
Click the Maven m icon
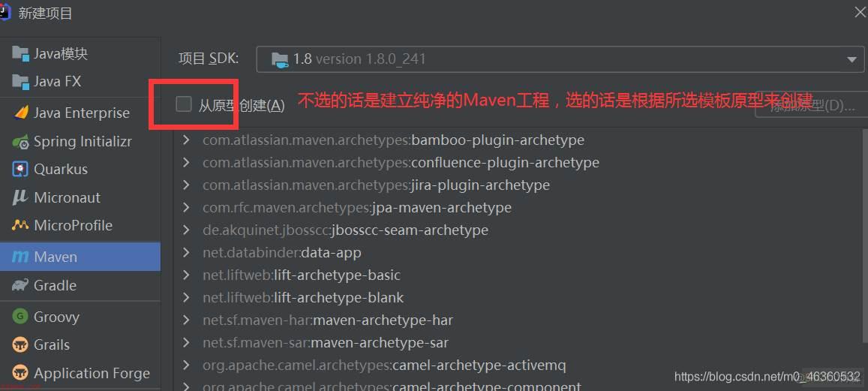pyautogui.click(x=20, y=257)
